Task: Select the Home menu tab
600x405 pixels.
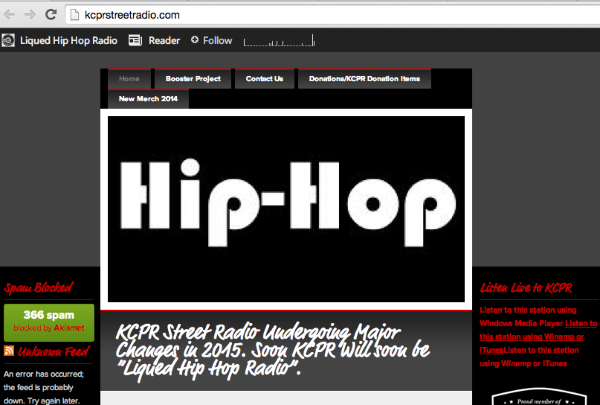Action: (x=129, y=78)
